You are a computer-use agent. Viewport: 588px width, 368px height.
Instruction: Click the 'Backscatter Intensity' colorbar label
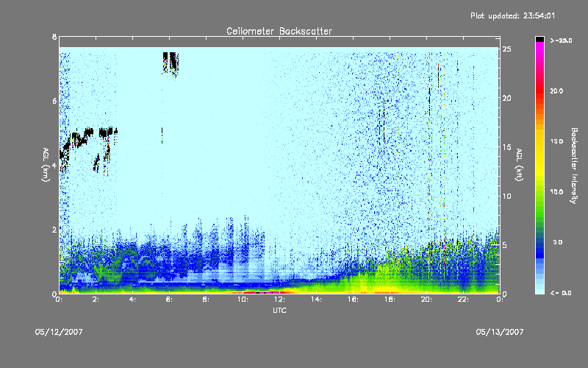[x=574, y=166]
